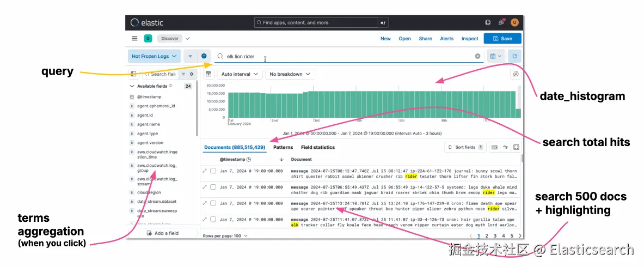Switch to the Field statistics tab

coord(318,147)
